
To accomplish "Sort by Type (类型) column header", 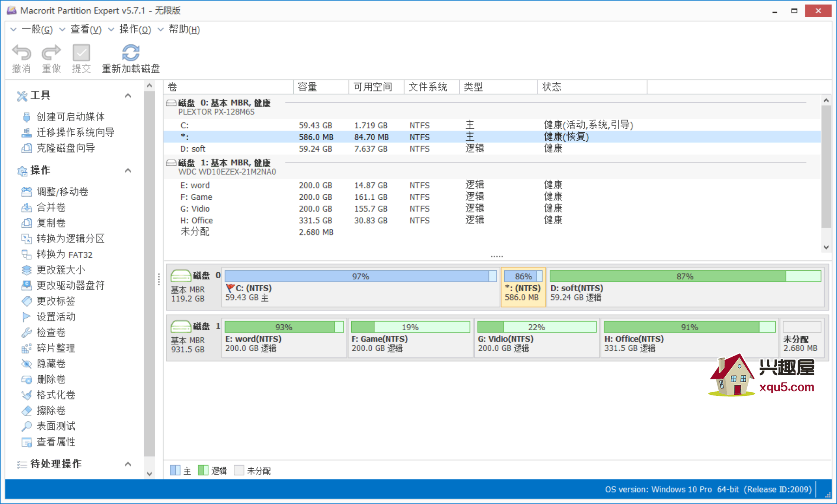I will pos(498,87).
